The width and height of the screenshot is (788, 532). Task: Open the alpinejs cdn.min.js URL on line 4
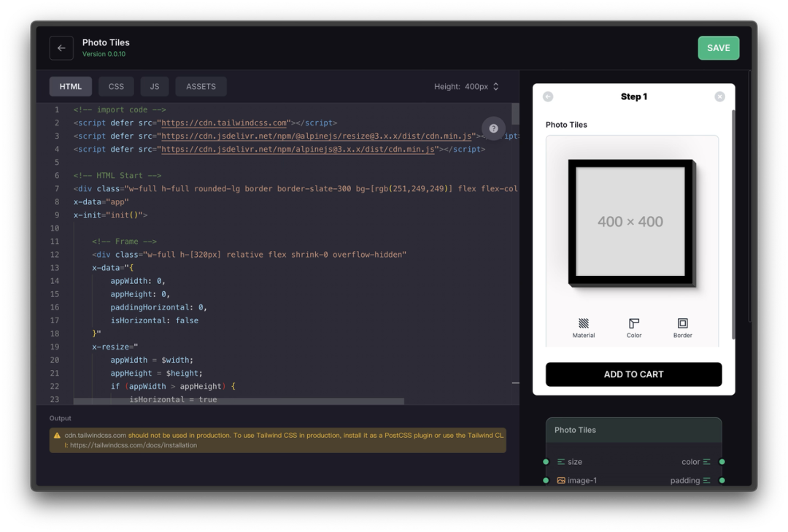[298, 150]
